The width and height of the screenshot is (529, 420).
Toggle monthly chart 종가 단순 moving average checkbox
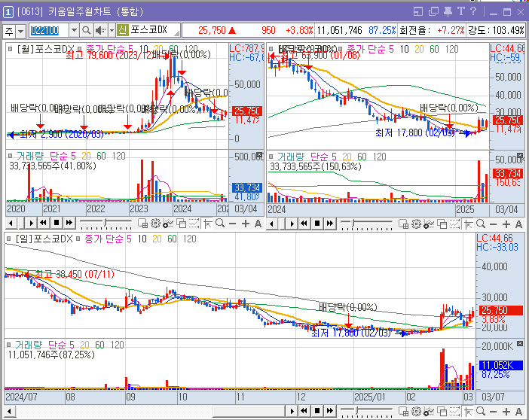80,49
